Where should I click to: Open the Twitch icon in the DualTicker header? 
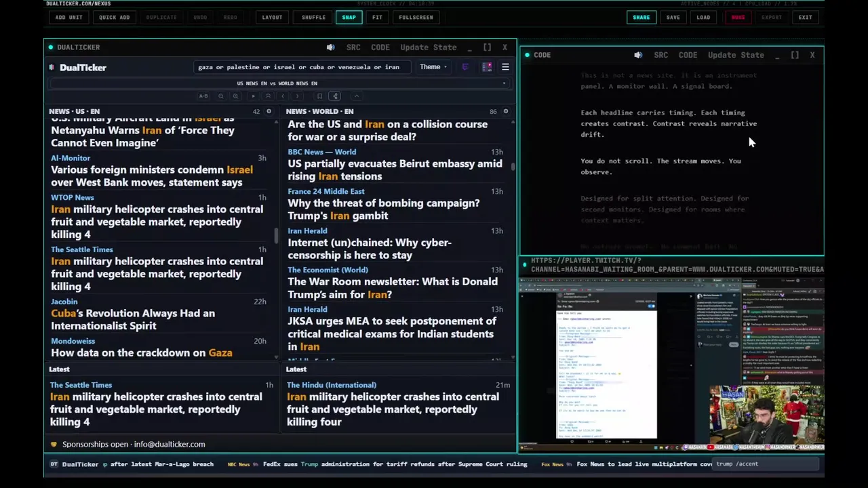click(x=465, y=67)
